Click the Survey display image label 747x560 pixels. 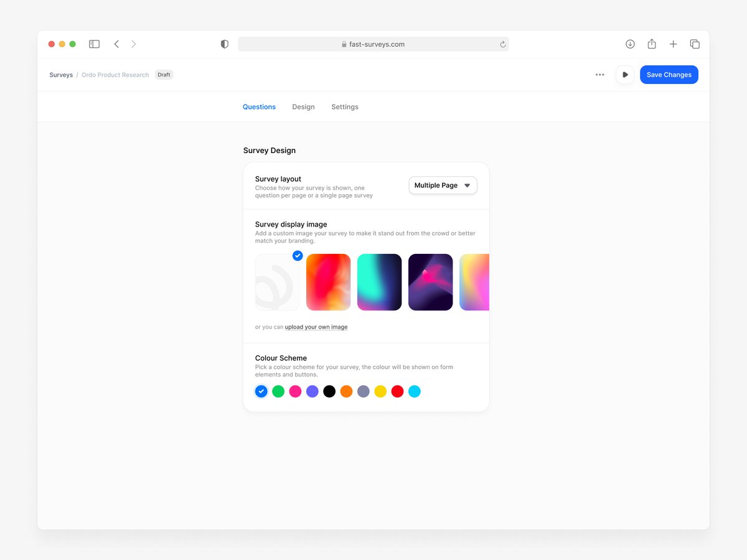[291, 225]
